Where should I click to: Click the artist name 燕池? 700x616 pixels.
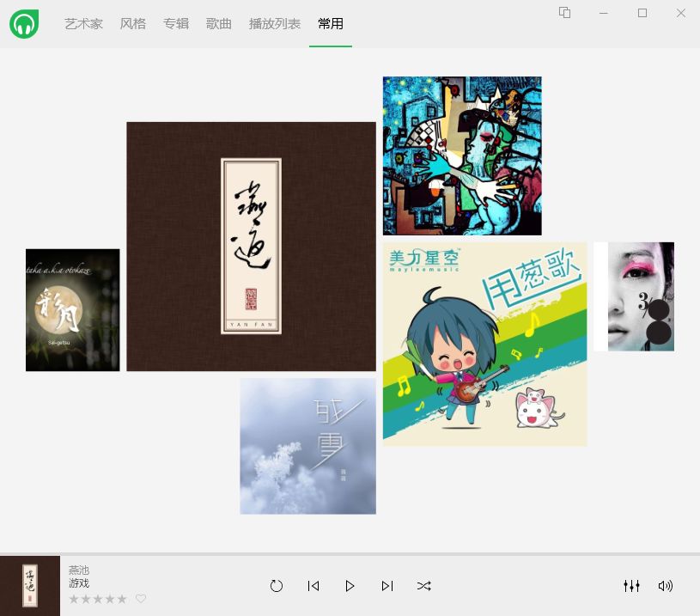pos(79,570)
